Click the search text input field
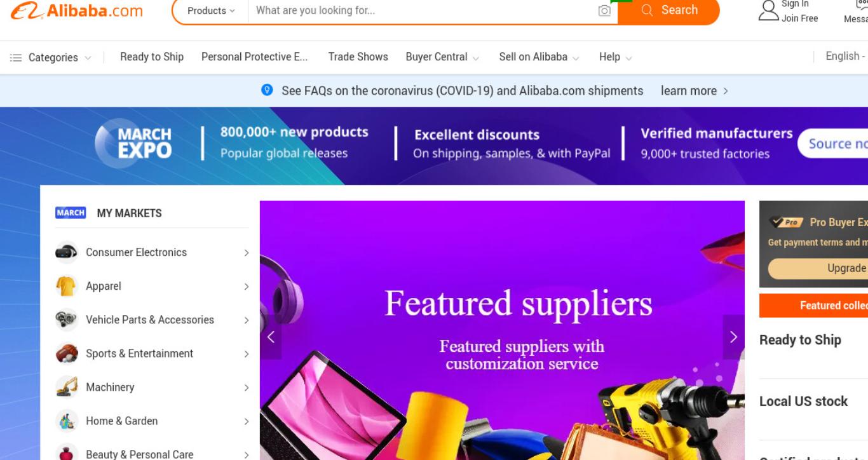The image size is (868, 460). [x=423, y=11]
